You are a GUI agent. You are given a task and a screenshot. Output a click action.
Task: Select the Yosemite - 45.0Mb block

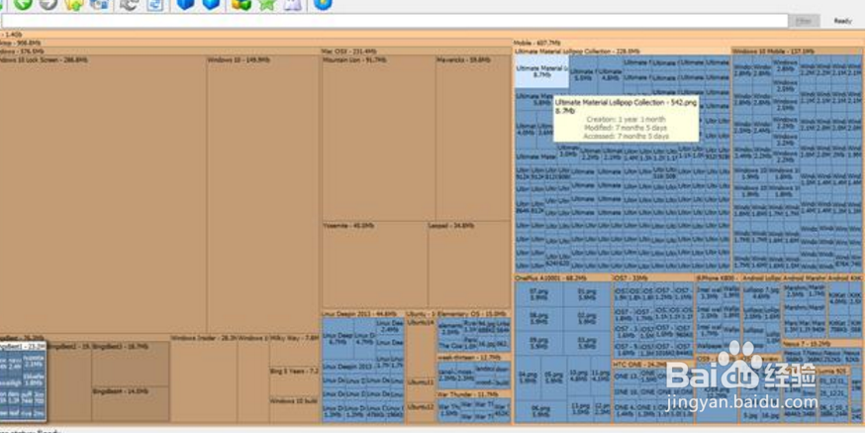(x=375, y=265)
